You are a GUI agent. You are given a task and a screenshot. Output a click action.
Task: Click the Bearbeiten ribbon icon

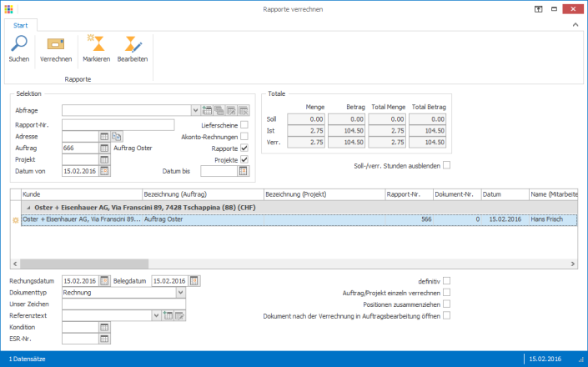(133, 45)
